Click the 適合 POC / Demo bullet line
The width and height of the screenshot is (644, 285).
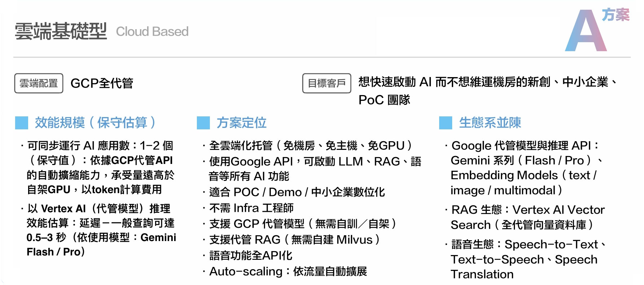pyautogui.click(x=297, y=192)
